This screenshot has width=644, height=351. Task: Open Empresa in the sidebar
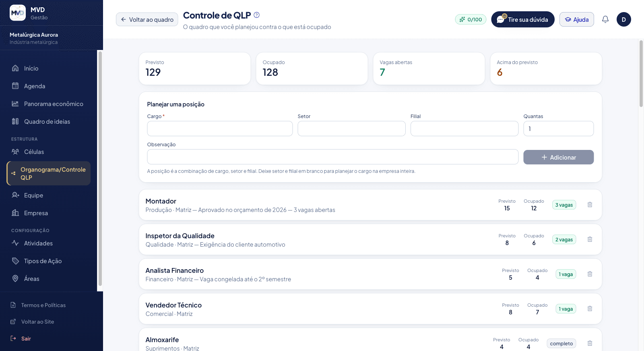pyautogui.click(x=48, y=213)
